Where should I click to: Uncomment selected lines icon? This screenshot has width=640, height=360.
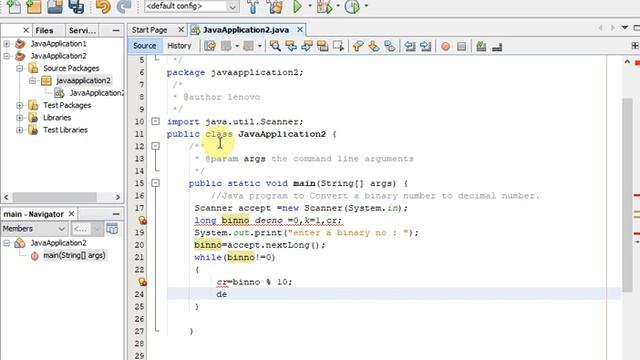tap(497, 47)
